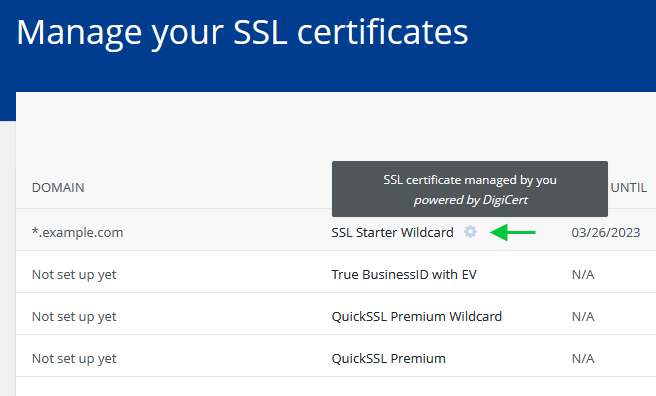Select the *.example.com domain entry
Viewport: 656px width, 396px height.
pyautogui.click(x=77, y=232)
